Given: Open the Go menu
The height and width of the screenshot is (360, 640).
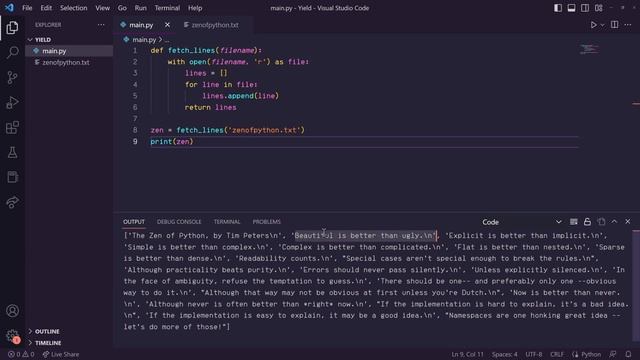Looking at the screenshot, I should coord(122,8).
